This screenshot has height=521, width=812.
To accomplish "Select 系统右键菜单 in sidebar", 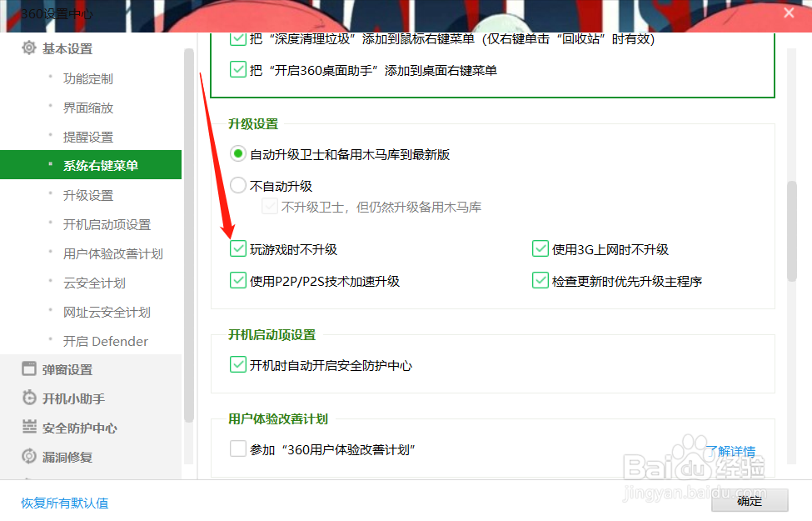I will point(91,165).
